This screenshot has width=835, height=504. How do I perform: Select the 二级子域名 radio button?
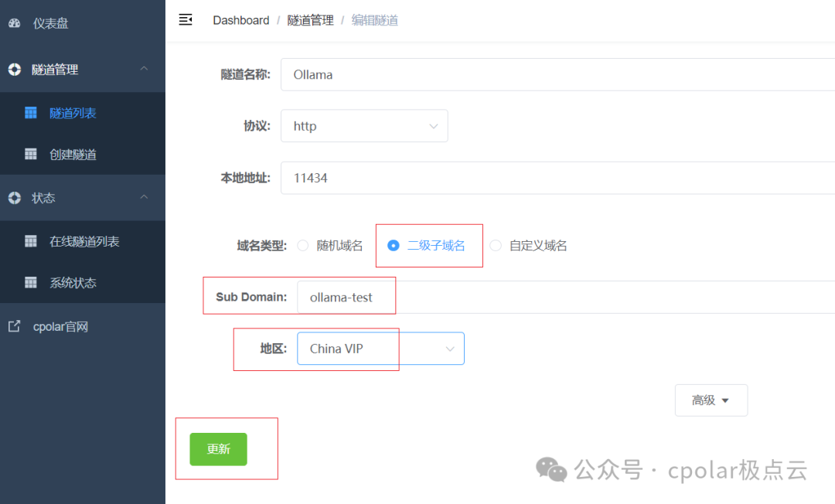pos(393,245)
